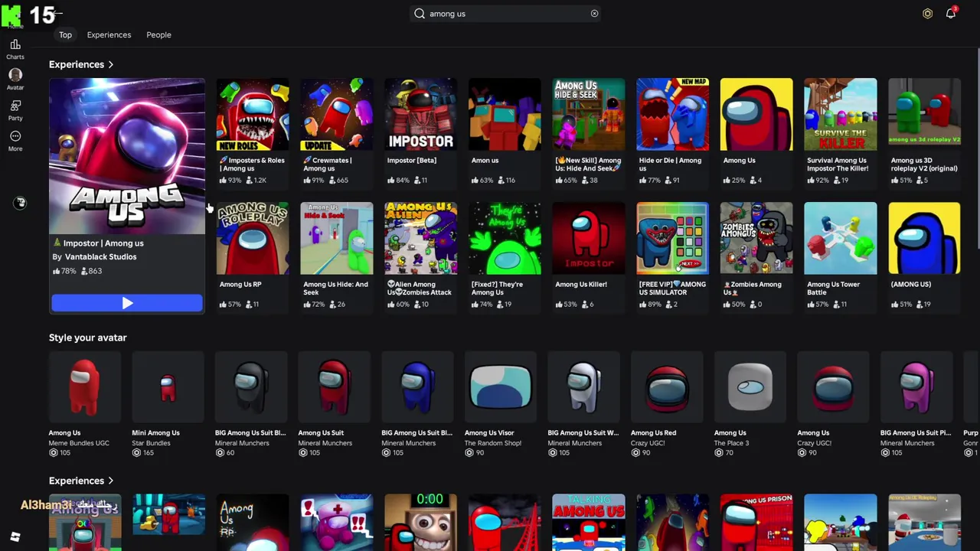Switch to the Top tab

(65, 34)
